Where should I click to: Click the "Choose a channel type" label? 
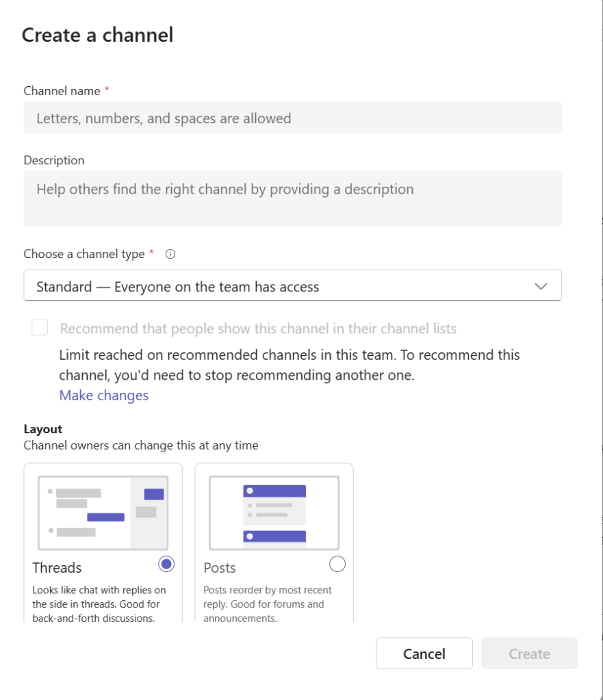[84, 254]
